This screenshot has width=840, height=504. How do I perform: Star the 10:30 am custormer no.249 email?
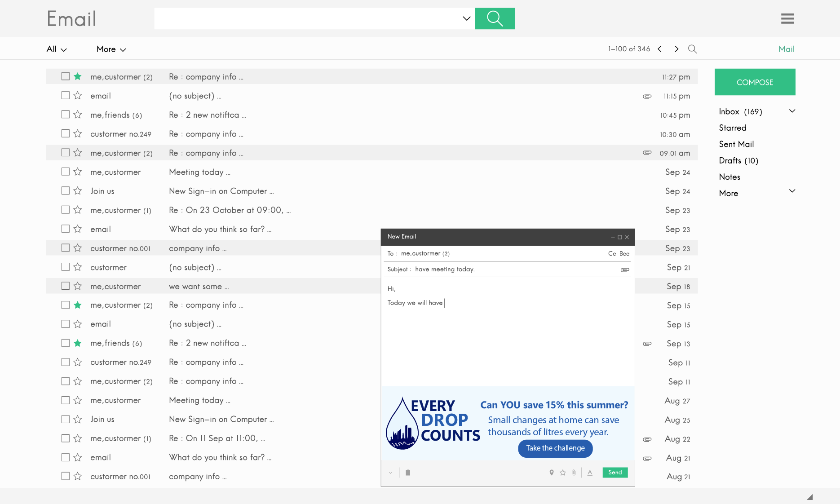[x=78, y=134]
